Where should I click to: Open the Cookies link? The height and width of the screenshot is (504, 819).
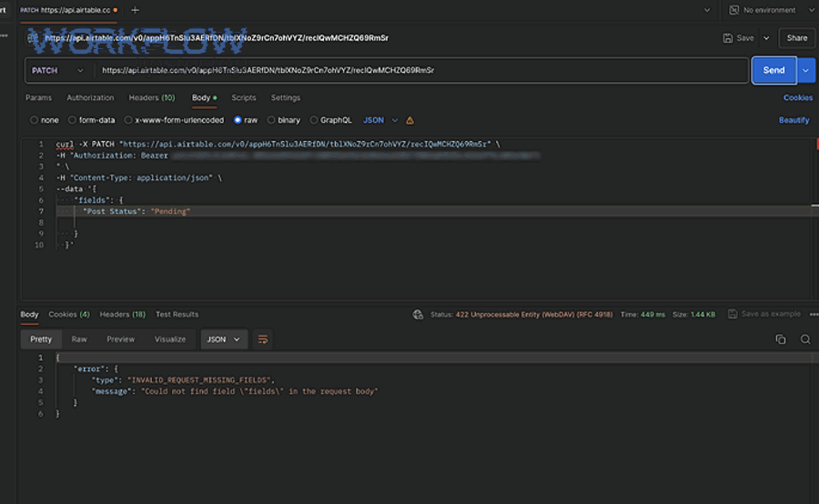pos(797,97)
